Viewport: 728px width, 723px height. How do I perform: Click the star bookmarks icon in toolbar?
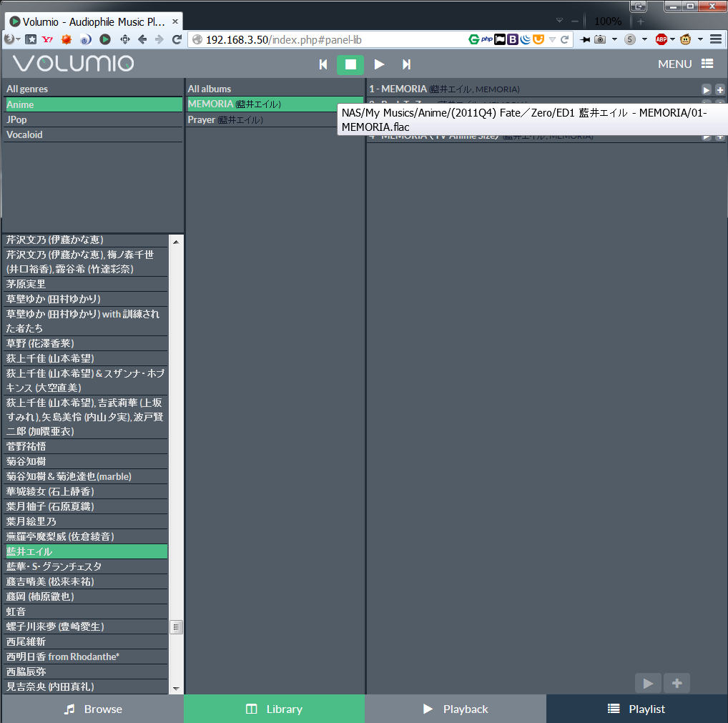tap(31, 39)
